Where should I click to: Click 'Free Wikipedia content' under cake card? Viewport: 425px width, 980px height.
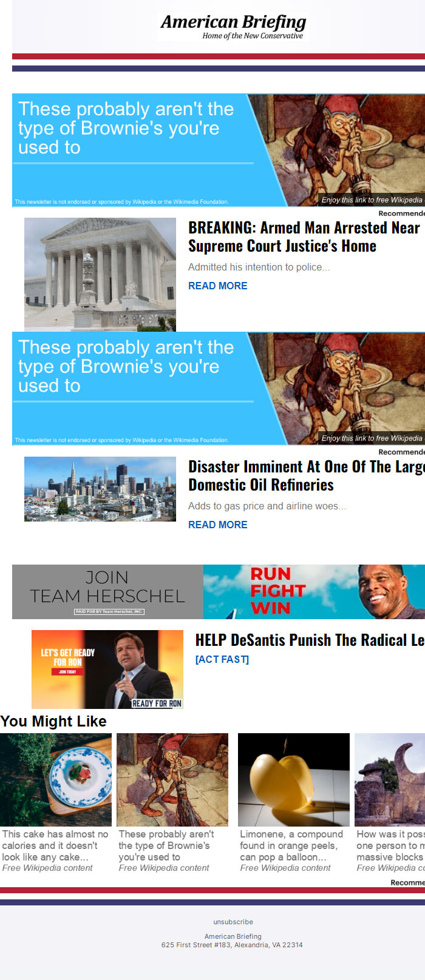pos(47,868)
